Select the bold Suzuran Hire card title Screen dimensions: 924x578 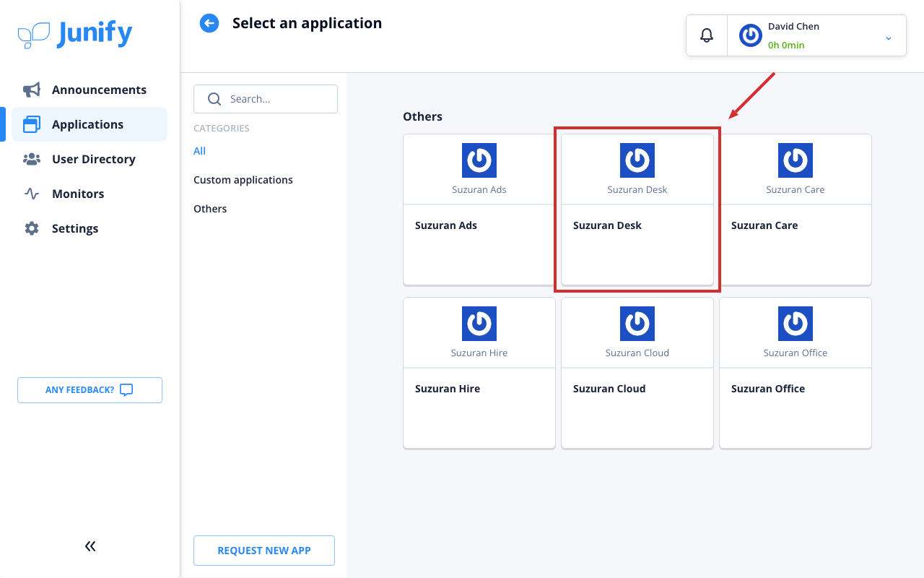click(x=448, y=389)
